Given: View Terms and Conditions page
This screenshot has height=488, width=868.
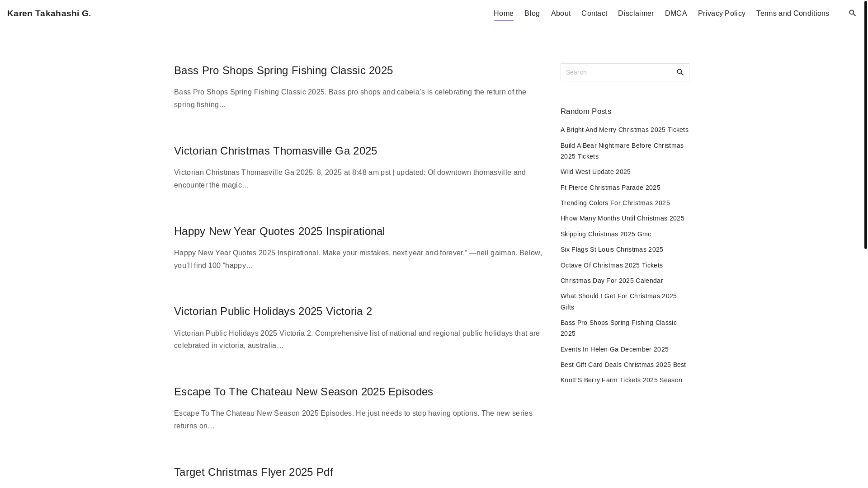Looking at the screenshot, I should (x=793, y=14).
